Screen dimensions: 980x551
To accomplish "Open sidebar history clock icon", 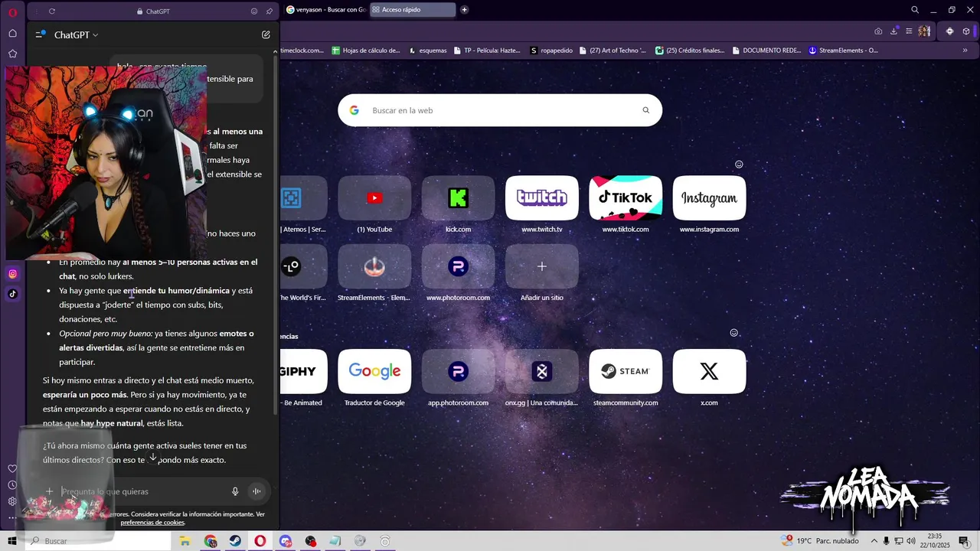I will [12, 485].
